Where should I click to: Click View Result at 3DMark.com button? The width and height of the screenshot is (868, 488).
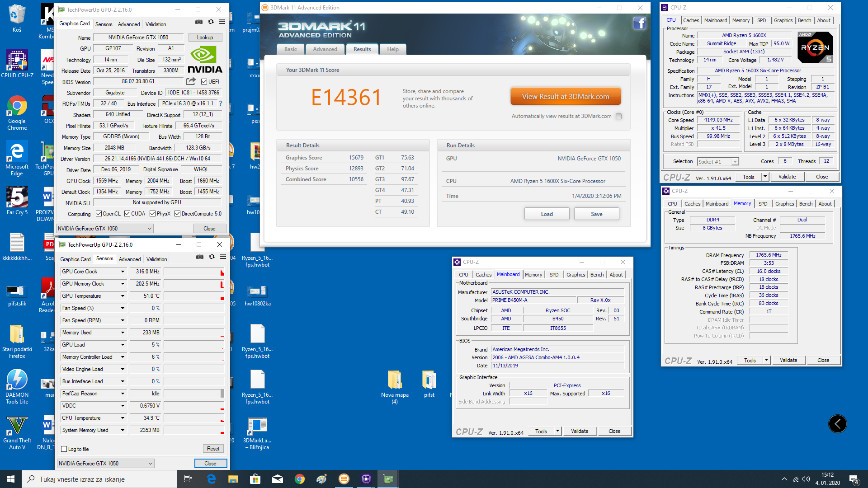coord(566,96)
